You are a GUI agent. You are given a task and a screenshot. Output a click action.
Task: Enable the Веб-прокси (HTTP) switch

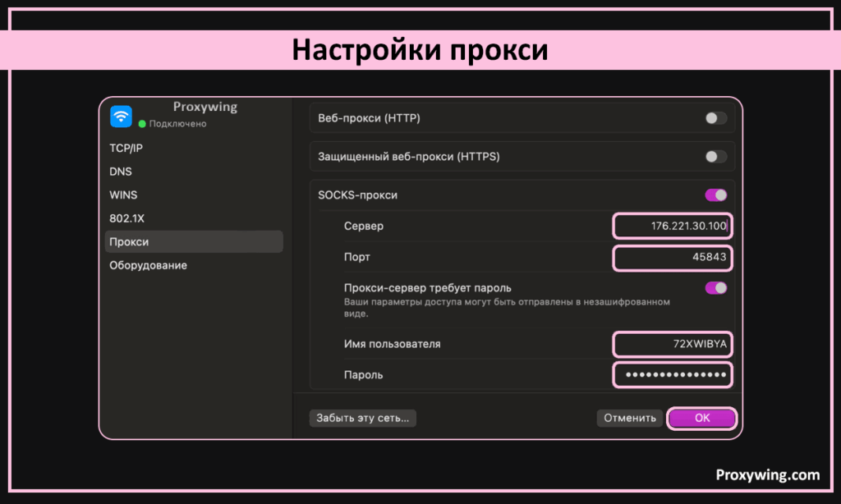point(716,118)
